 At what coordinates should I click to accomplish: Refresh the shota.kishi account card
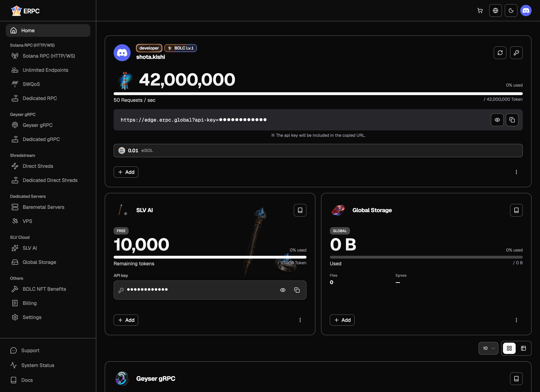500,53
